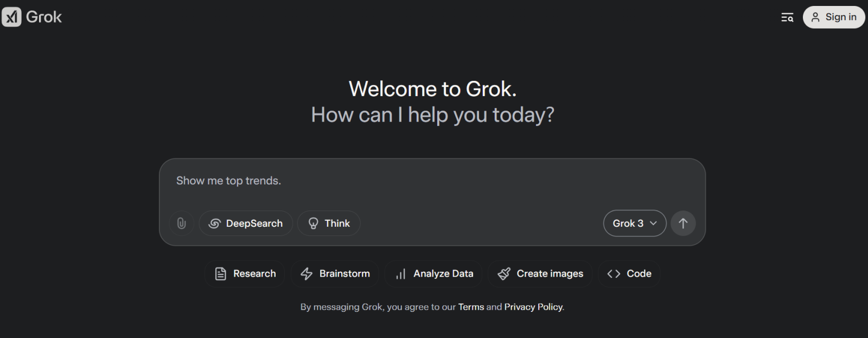Click the bar chart Analyze Data icon
The width and height of the screenshot is (868, 338).
pyautogui.click(x=400, y=274)
